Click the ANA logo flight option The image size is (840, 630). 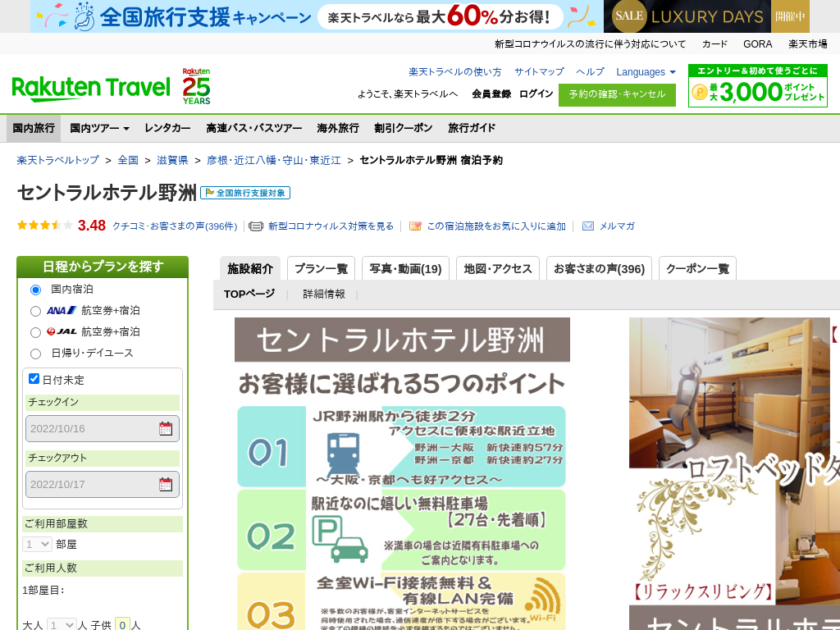click(61, 310)
